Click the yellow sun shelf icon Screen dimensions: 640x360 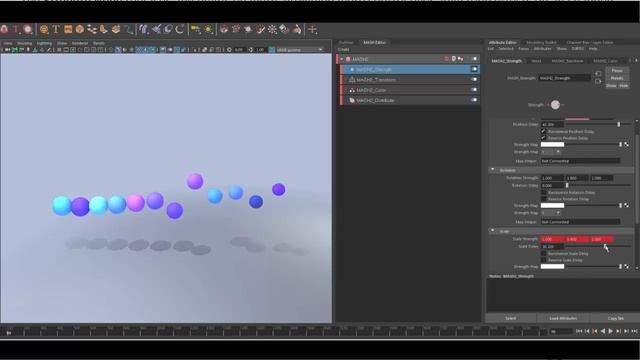(x=209, y=29)
